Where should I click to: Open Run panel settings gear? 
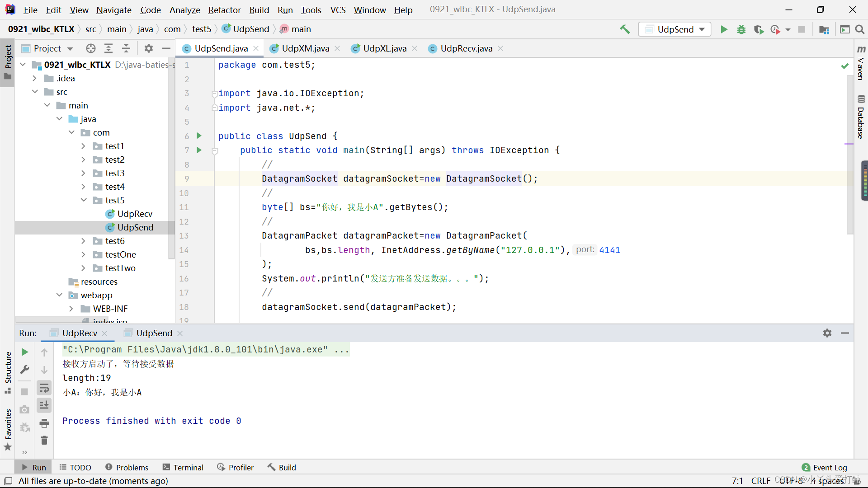tap(827, 333)
